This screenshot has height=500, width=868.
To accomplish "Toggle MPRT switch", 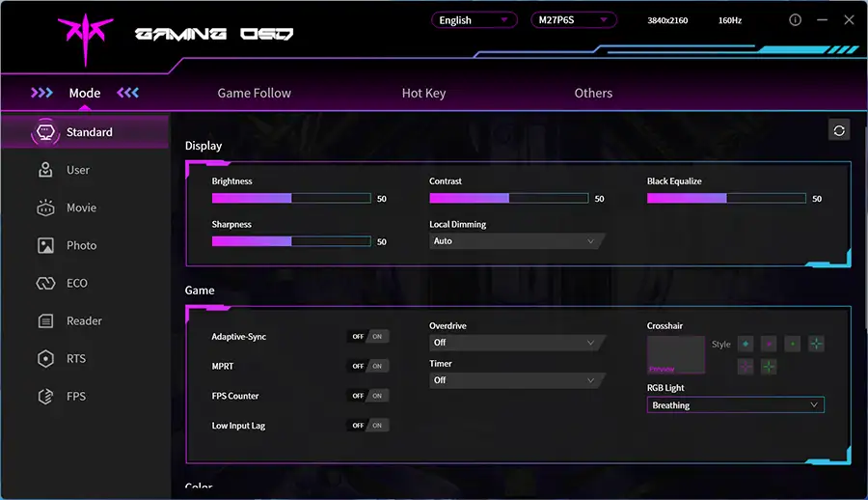I will pos(367,366).
